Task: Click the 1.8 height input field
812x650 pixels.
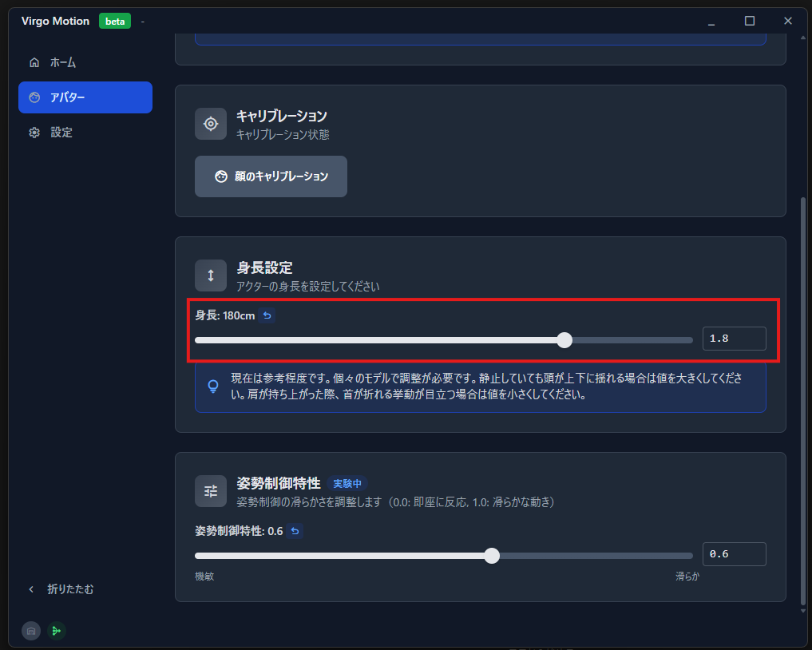Action: pos(734,339)
